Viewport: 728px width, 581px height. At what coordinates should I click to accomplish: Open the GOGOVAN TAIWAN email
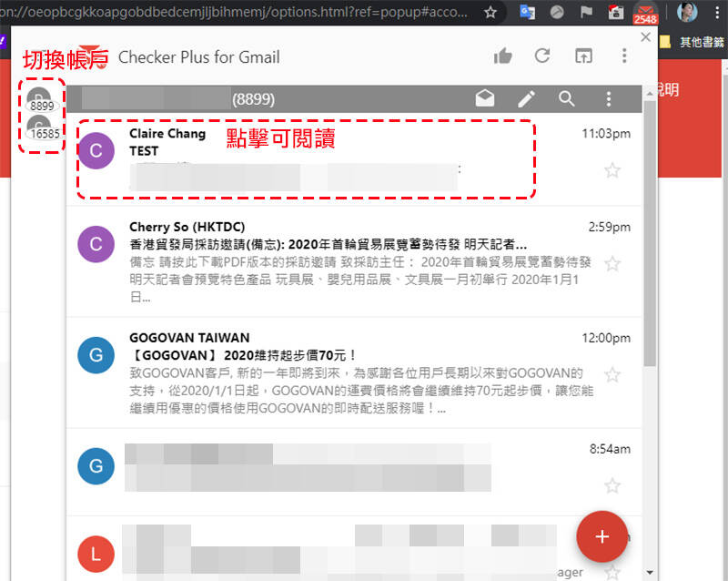point(354,373)
